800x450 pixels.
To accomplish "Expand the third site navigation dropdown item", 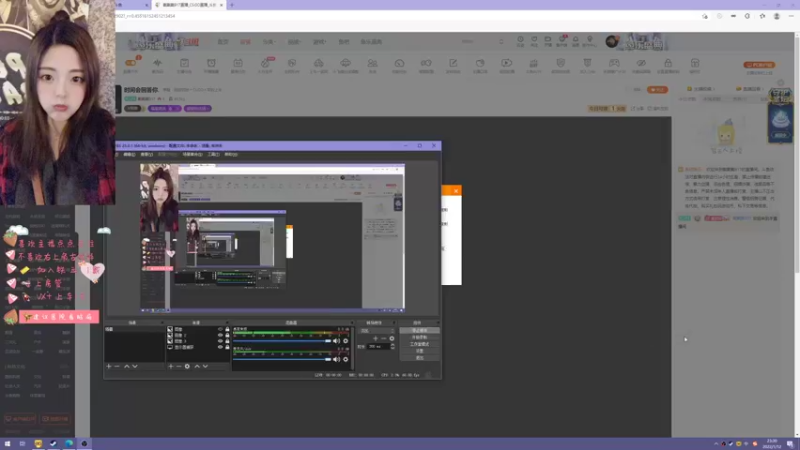I will pos(269,42).
